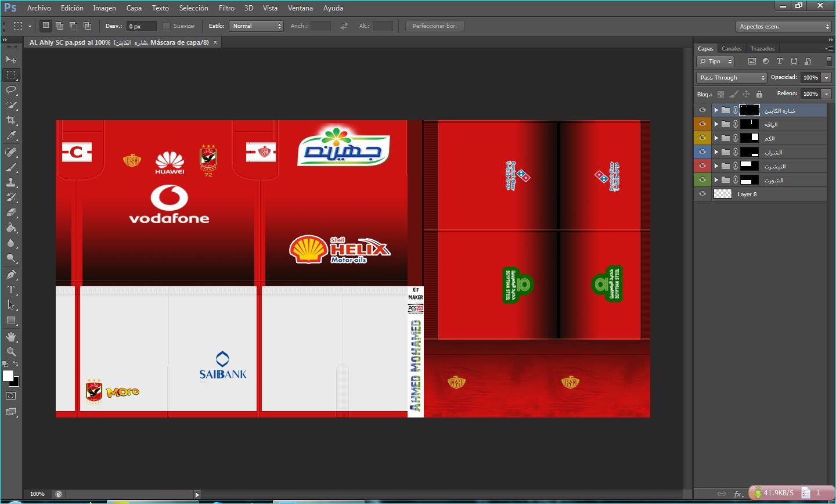
Task: Reset default foreground and background colors
Action: pyautogui.click(x=5, y=364)
